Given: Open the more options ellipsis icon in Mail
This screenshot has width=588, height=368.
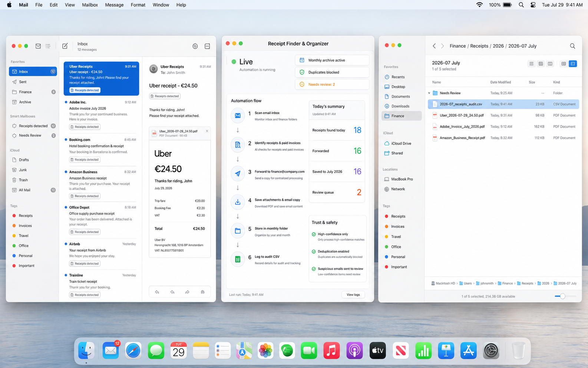Looking at the screenshot, I should click(x=207, y=46).
